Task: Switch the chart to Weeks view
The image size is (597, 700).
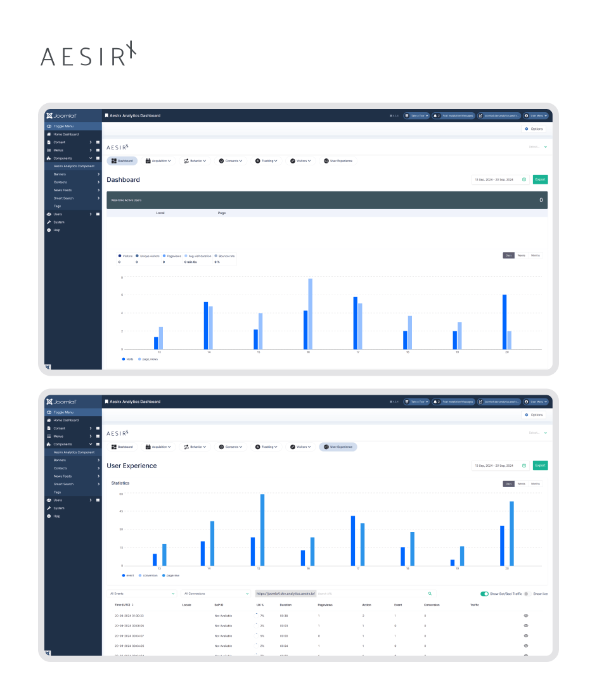Action: (x=522, y=255)
